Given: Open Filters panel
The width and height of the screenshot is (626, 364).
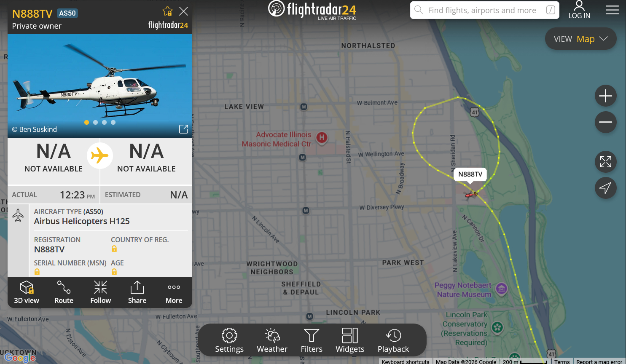Looking at the screenshot, I should tap(312, 340).
